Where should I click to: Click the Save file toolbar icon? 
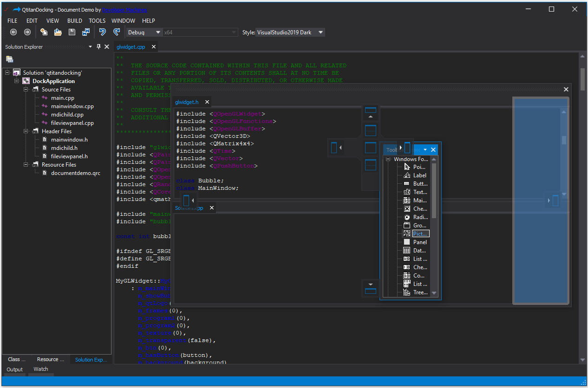(71, 32)
